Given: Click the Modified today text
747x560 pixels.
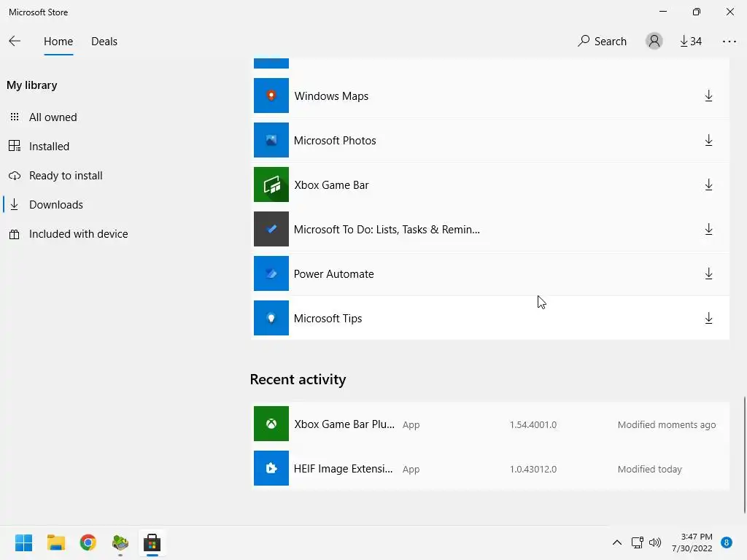Looking at the screenshot, I should [x=650, y=469].
